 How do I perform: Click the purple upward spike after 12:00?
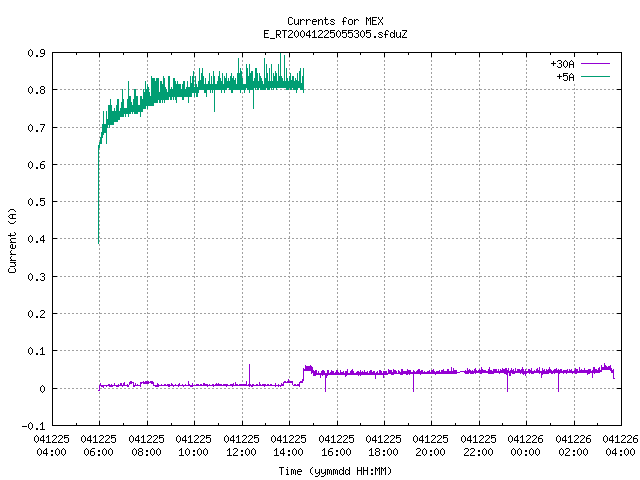(x=249, y=374)
